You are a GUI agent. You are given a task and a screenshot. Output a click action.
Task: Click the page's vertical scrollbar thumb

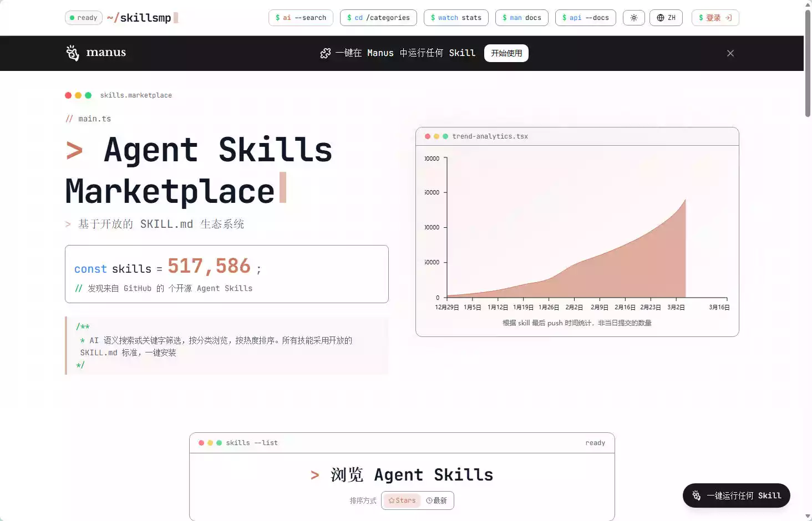808,63
